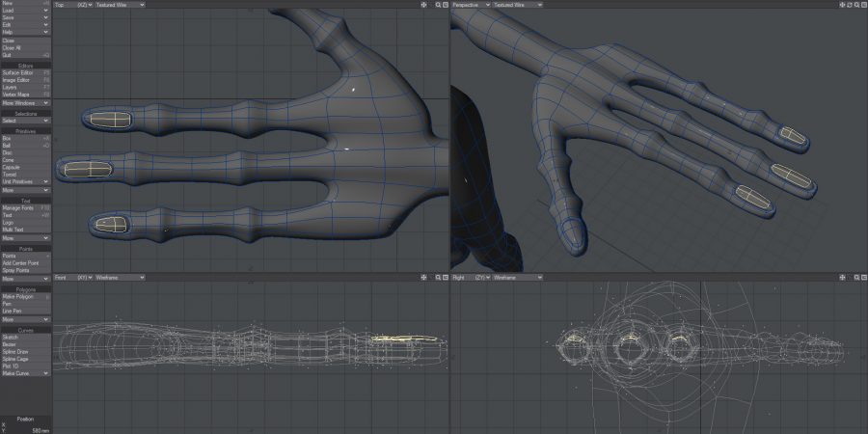Click the zoom magnifier in the Top viewport
Image resolution: width=868 pixels, height=434 pixels.
[438, 5]
